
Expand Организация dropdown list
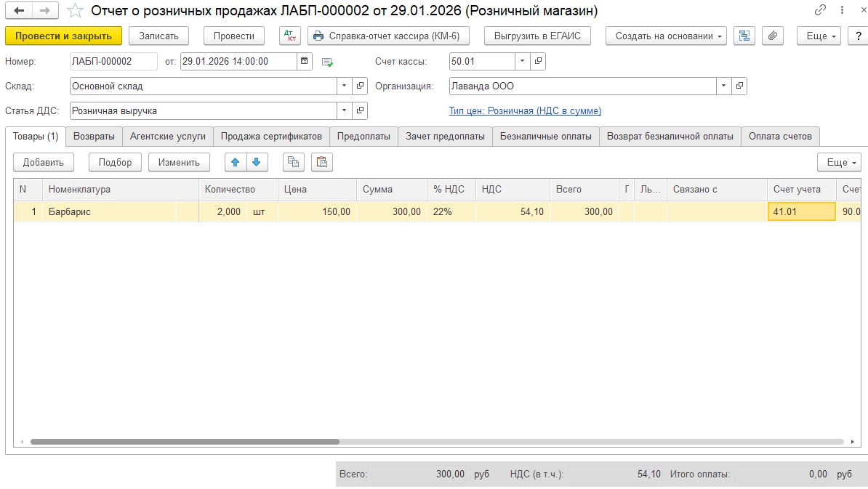pyautogui.click(x=723, y=86)
